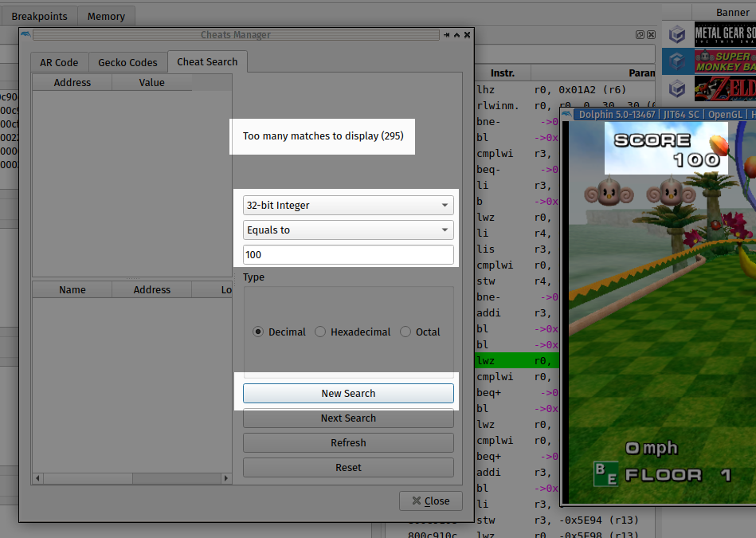Open the Equals to comparison dropdown
Image resolution: width=756 pixels, height=538 pixels.
coord(348,230)
